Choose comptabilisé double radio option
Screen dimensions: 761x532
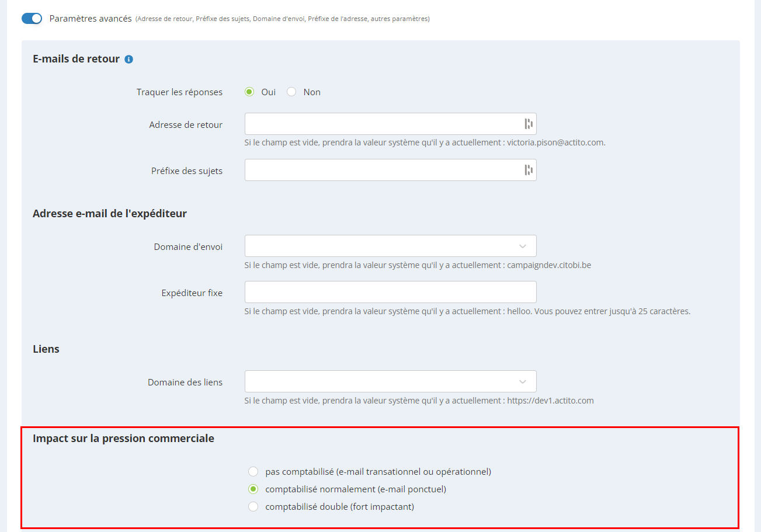tap(253, 506)
